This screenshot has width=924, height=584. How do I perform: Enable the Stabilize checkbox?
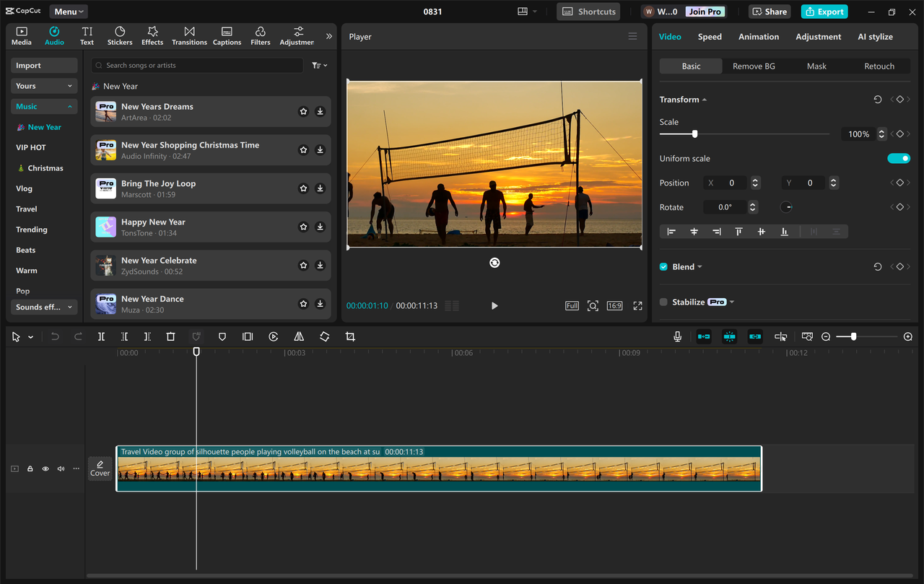663,302
